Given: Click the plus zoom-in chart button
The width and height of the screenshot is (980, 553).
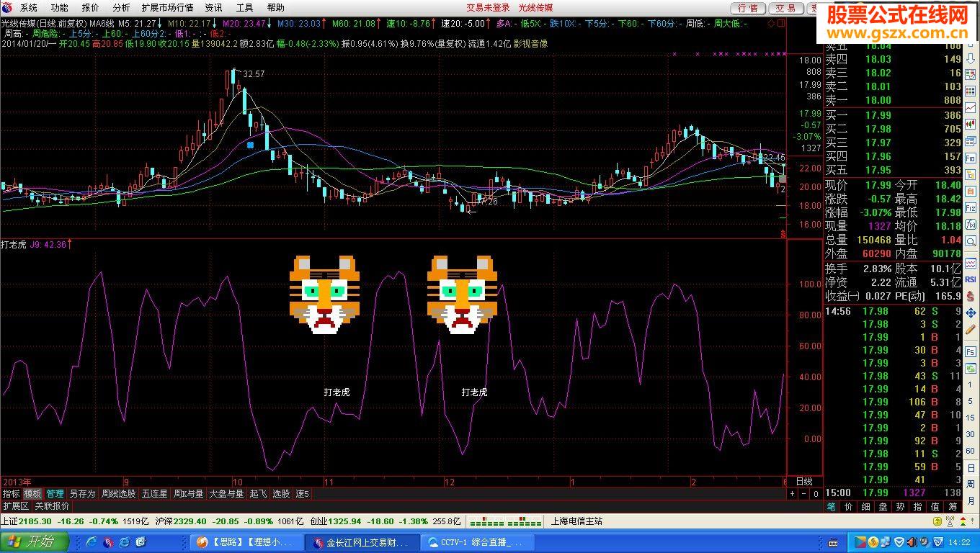Looking at the screenshot, I should coord(792,494).
